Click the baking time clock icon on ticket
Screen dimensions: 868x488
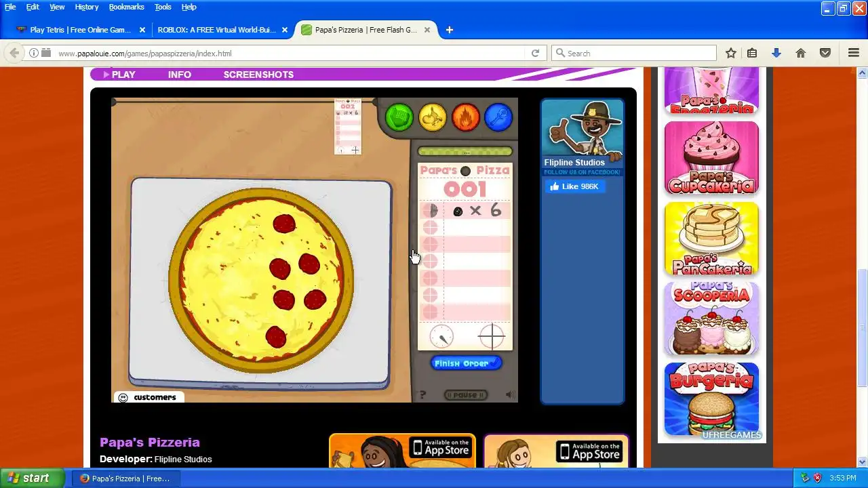tap(441, 336)
